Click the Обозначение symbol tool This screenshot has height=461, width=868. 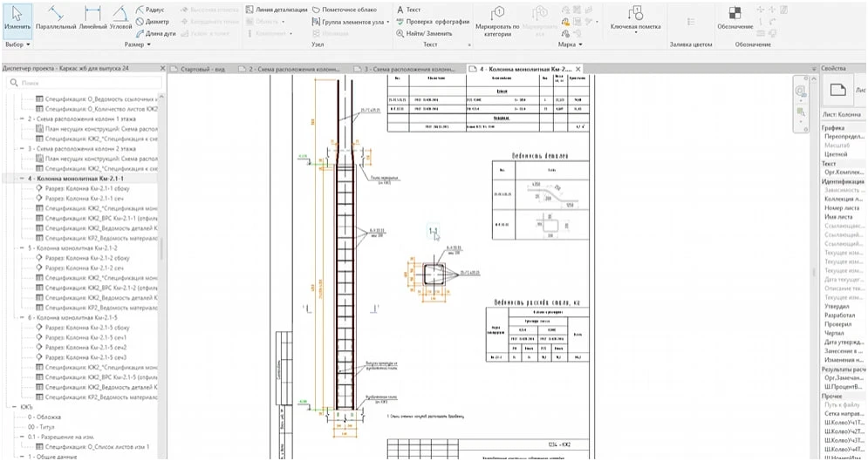pyautogui.click(x=735, y=17)
